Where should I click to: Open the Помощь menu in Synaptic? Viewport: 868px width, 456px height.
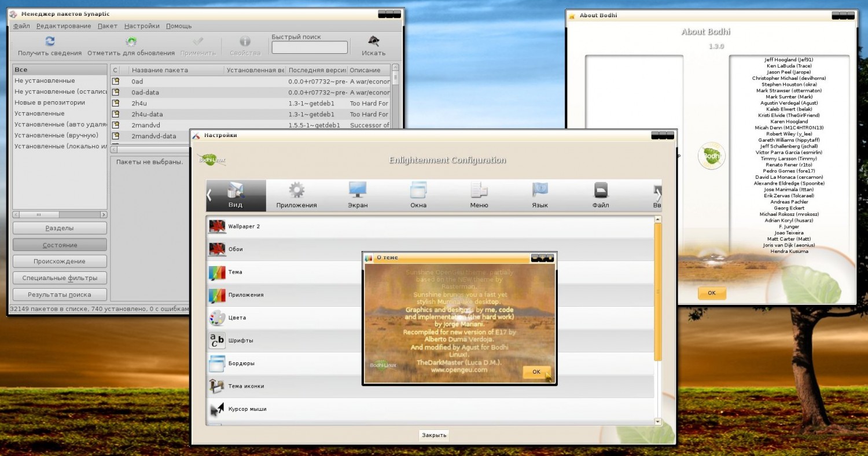coord(179,26)
